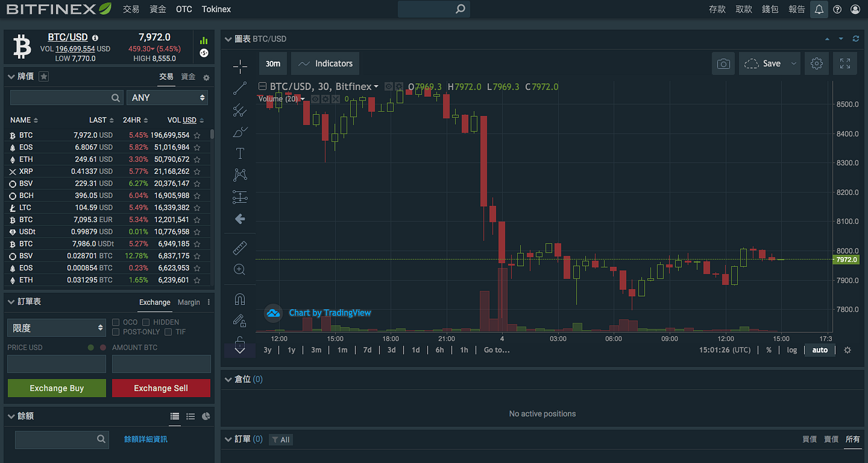The image size is (868, 463).
Task: Toggle visibility eye for BTC/USD series
Action: [x=389, y=87]
